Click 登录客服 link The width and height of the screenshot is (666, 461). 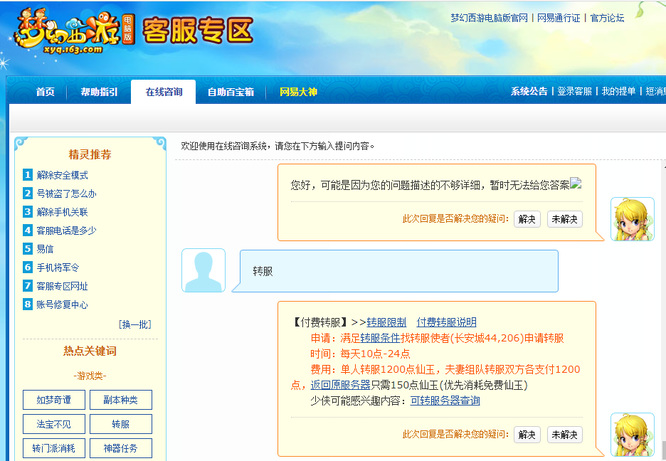pos(574,91)
